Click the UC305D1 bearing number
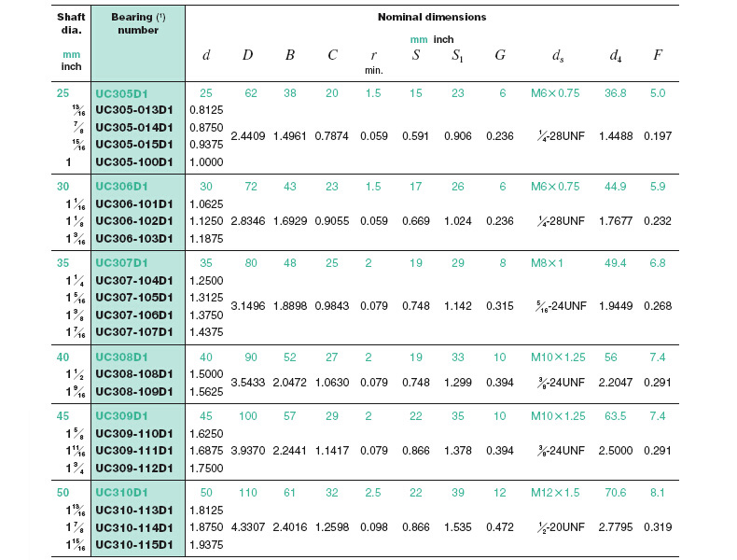 tap(122, 93)
